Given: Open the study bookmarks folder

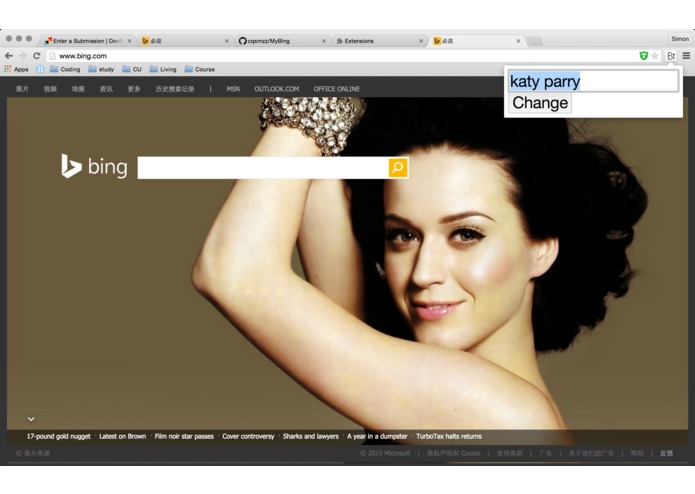Looking at the screenshot, I should [101, 69].
